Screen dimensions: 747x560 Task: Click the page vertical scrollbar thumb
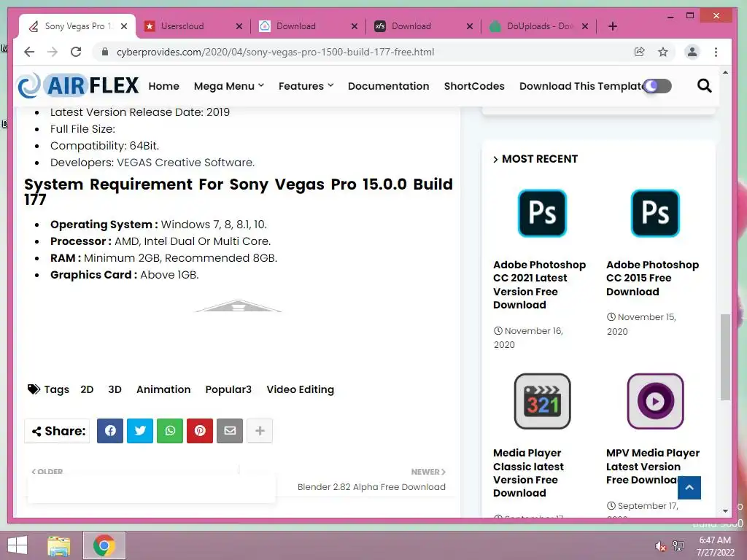click(725, 357)
